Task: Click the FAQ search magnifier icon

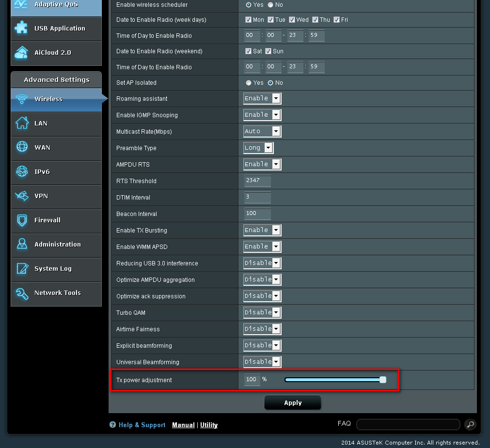Action: click(470, 425)
